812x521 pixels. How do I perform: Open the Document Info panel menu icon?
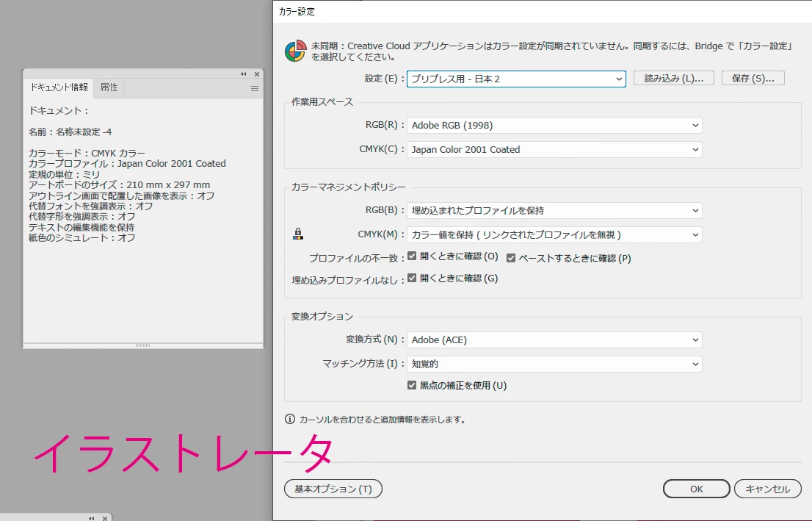[x=254, y=89]
